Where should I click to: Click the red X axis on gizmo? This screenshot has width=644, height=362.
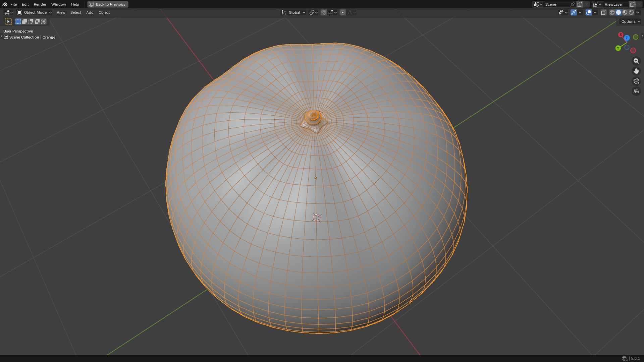click(x=621, y=35)
